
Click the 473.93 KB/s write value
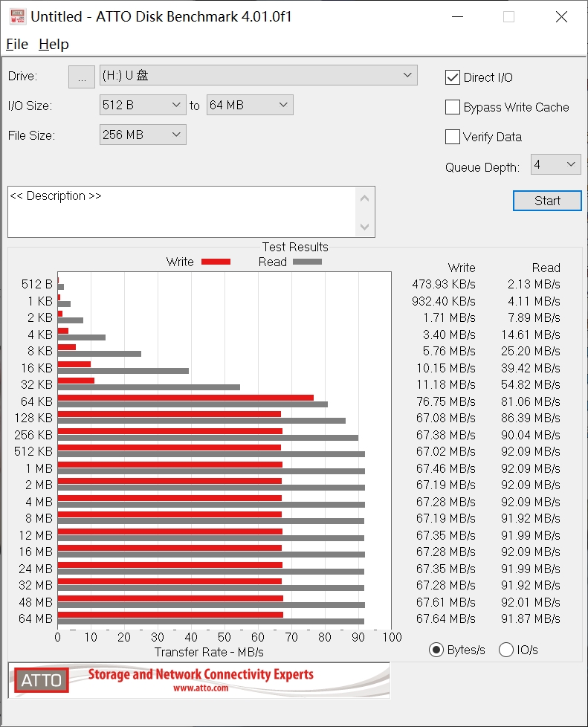(x=444, y=284)
